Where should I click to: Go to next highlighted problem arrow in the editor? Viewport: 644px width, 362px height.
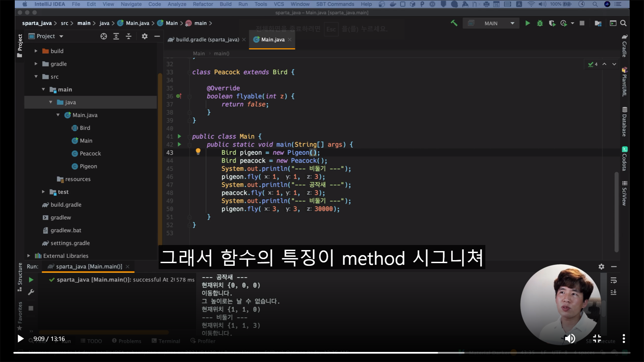coord(614,64)
